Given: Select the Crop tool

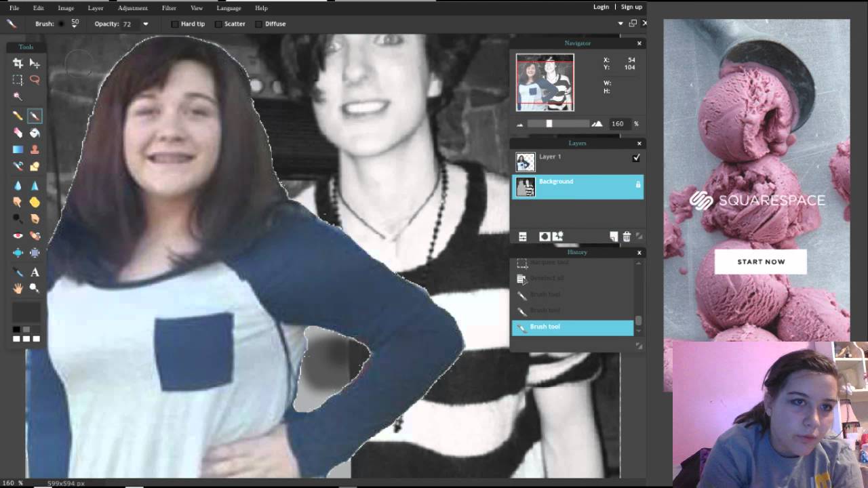Looking at the screenshot, I should (18, 62).
